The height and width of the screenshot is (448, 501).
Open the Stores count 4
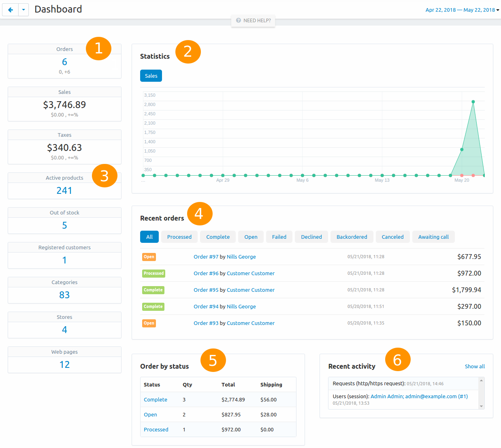click(64, 330)
